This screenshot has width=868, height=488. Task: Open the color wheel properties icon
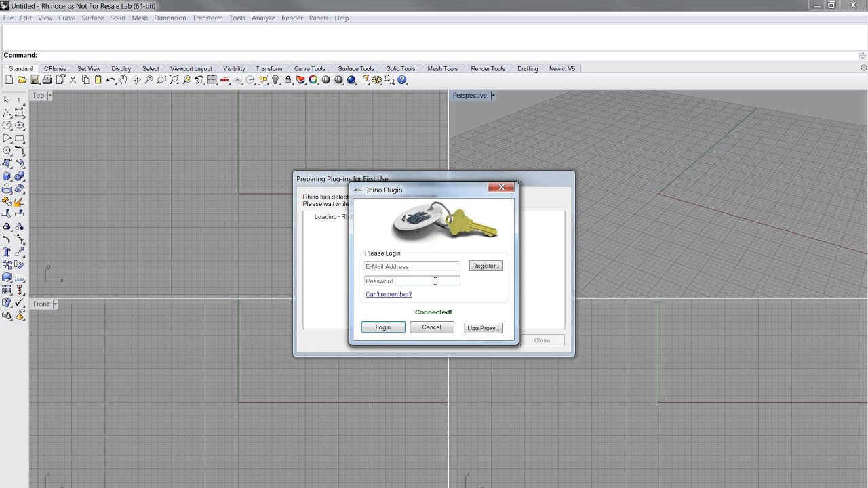313,80
